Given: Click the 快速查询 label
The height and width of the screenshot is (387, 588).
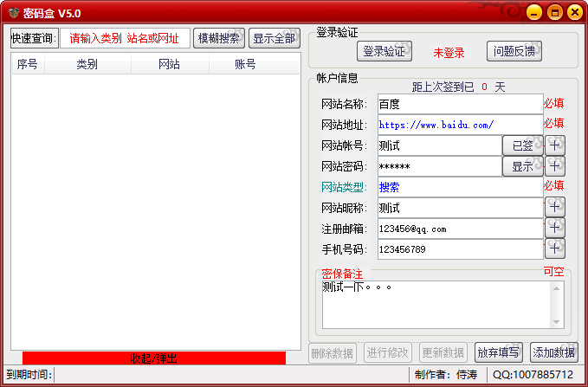Looking at the screenshot, I should [34, 38].
